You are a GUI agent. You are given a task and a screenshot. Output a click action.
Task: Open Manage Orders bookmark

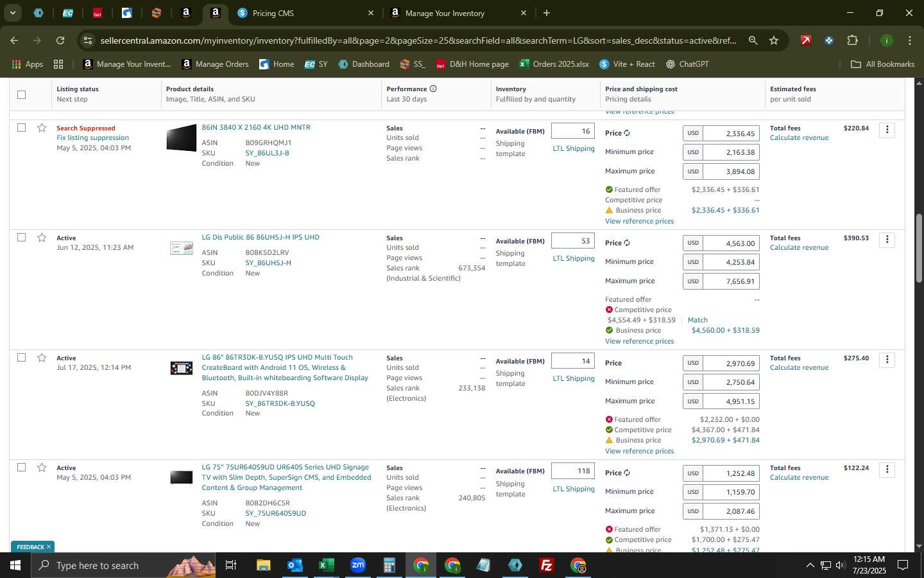tap(216, 64)
